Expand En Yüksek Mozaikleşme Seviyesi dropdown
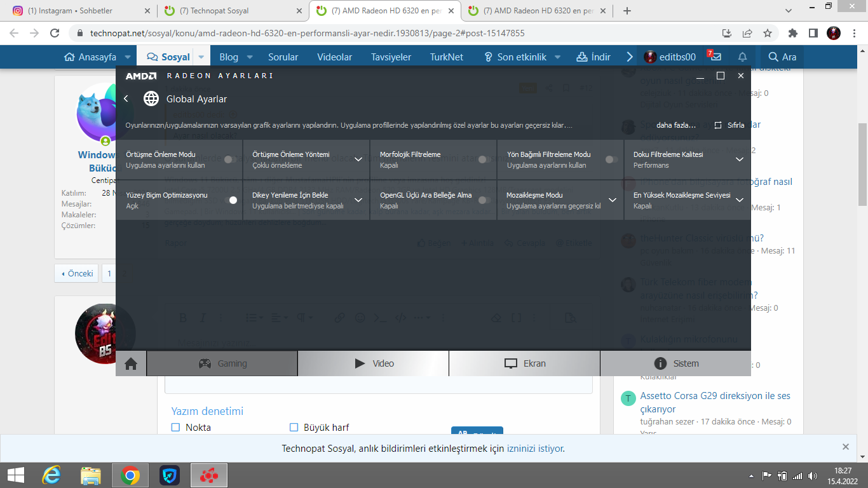Screen dimensions: 868x488 740,200
